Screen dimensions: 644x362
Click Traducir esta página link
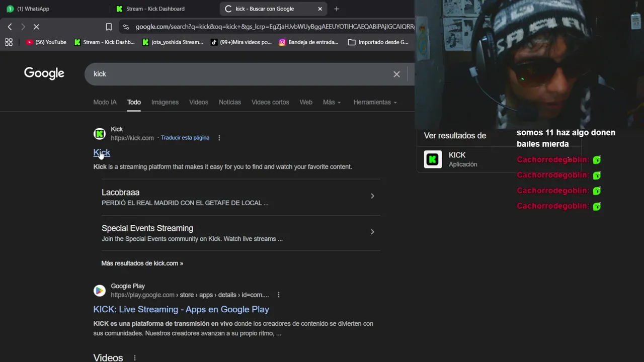pos(185,138)
